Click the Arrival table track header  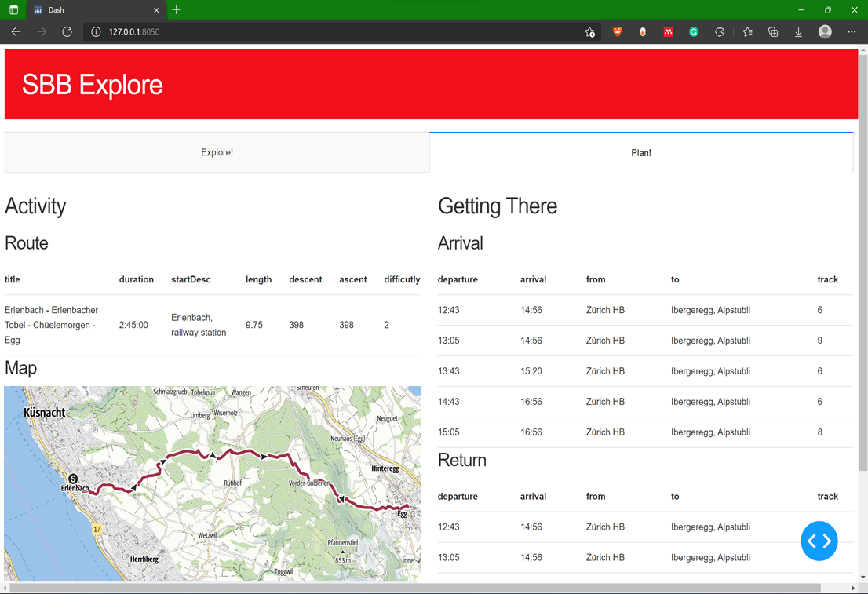click(x=828, y=279)
